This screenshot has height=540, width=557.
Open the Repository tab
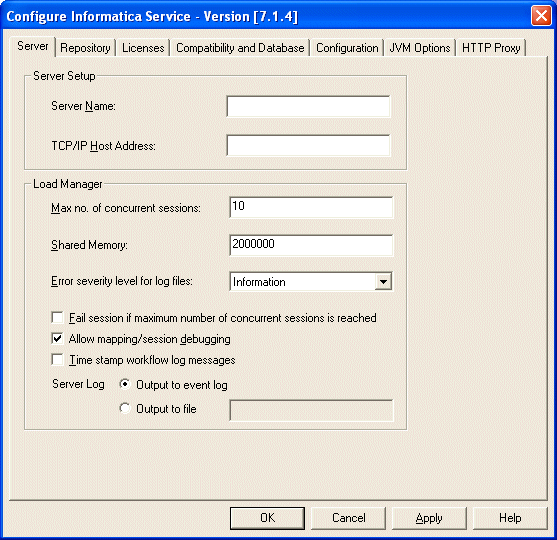85,48
